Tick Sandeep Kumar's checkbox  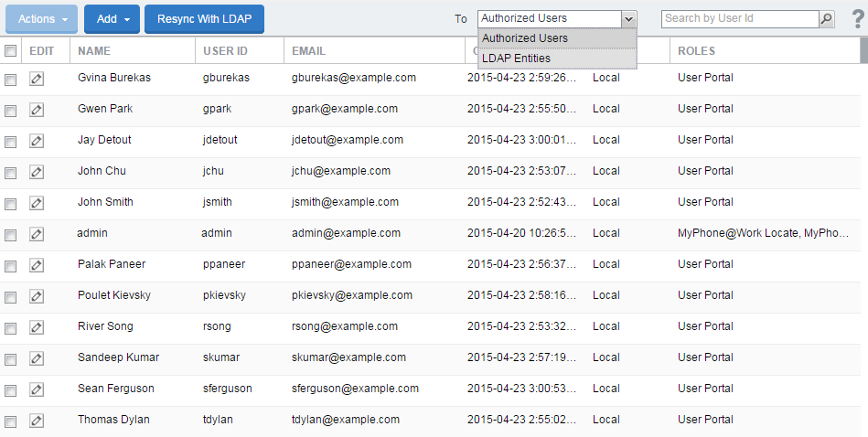point(10,359)
